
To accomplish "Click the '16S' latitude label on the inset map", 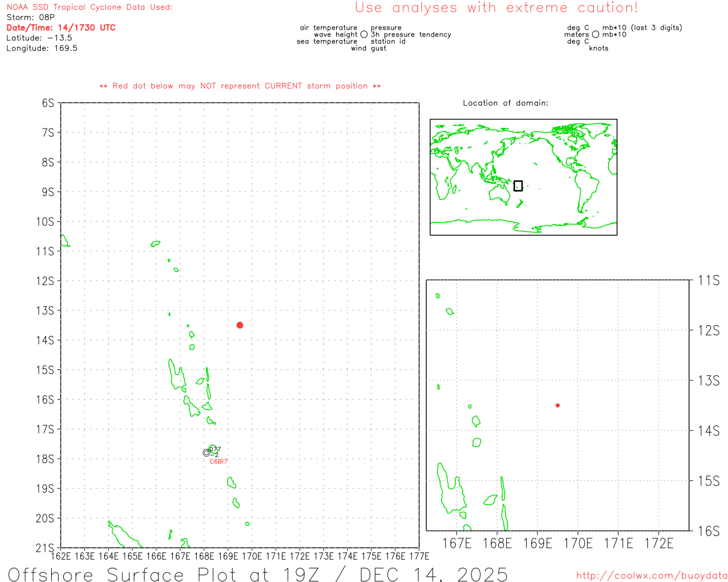I will click(709, 531).
